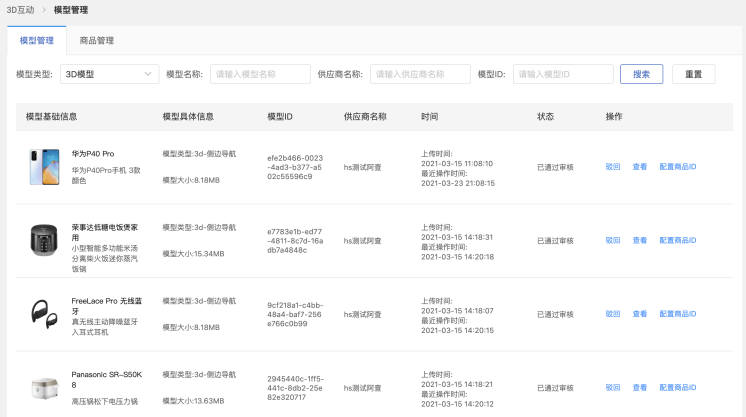This screenshot has height=417, width=746.
Task: Select model ID starting efe2b466-0023
Action: (295, 167)
